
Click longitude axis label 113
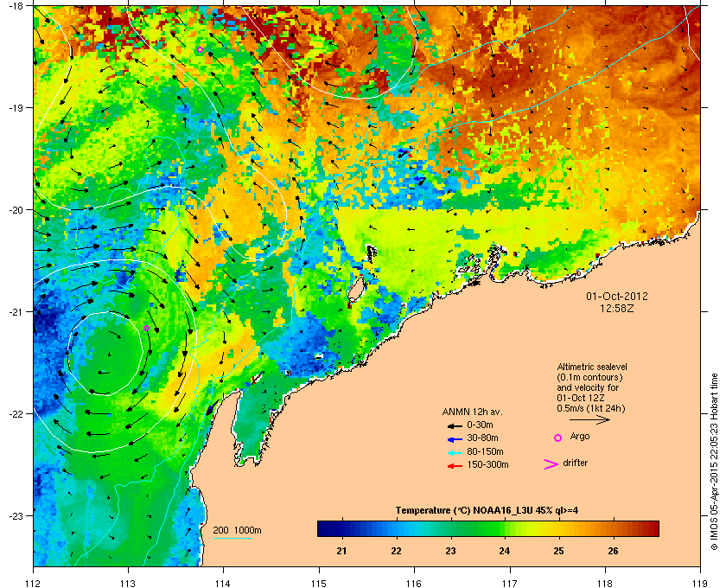point(128,584)
